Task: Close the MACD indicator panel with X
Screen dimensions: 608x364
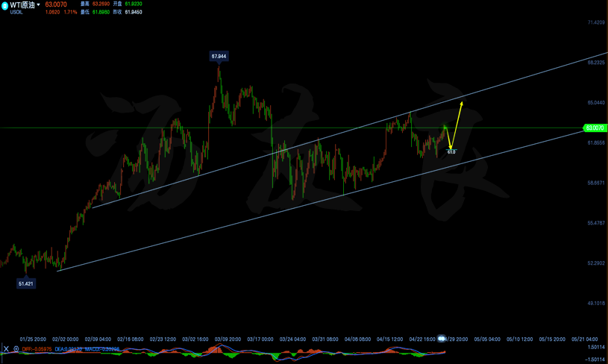Action: point(6,349)
